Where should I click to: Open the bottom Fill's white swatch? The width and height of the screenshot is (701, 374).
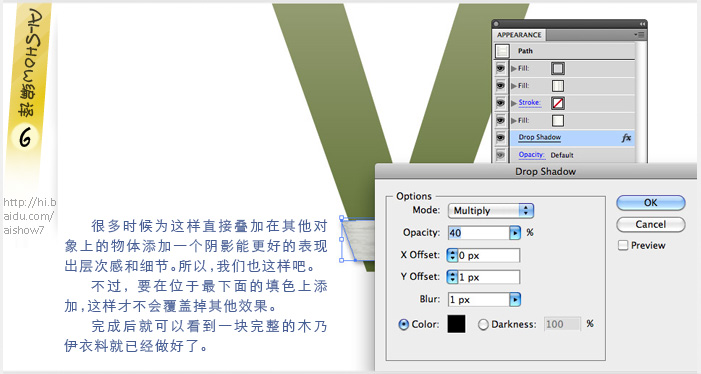click(x=557, y=121)
